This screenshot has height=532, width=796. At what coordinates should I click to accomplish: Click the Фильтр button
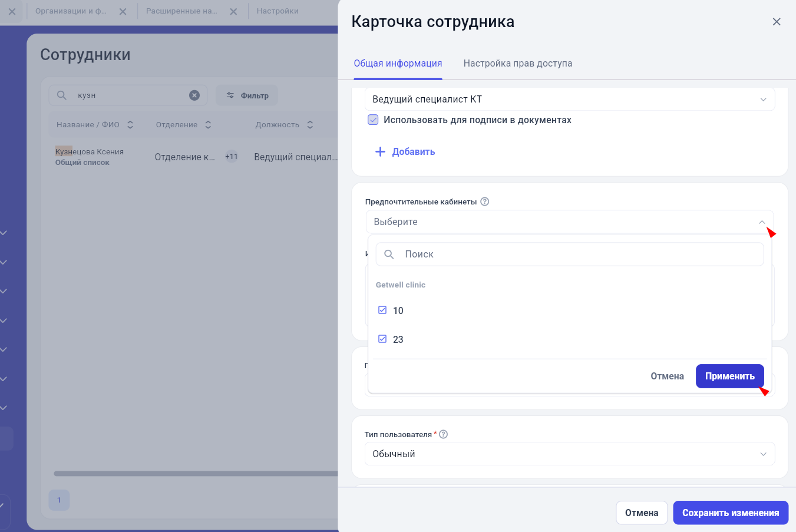pyautogui.click(x=247, y=95)
